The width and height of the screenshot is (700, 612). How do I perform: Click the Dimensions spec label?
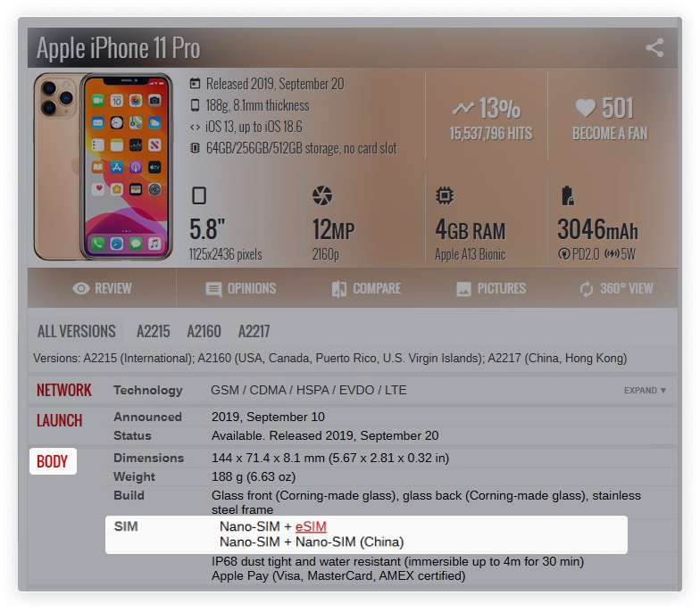pos(148,458)
